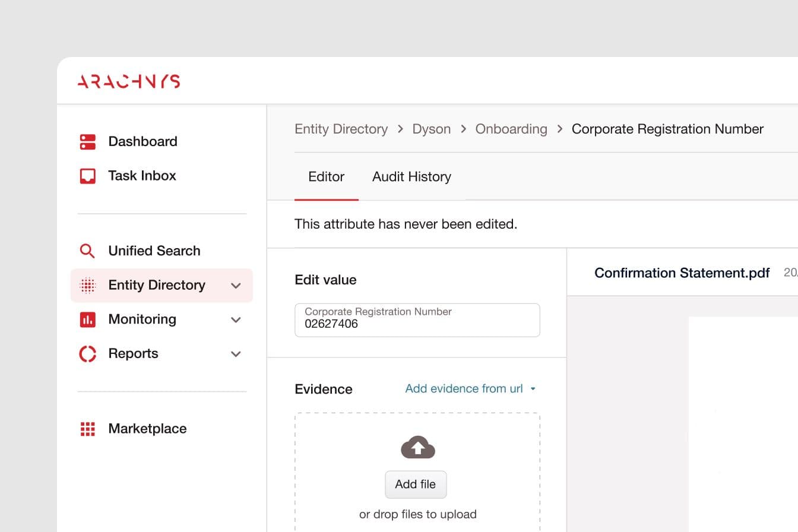Select the Reports circular icon
Image resolution: width=798 pixels, height=532 pixels.
87,353
